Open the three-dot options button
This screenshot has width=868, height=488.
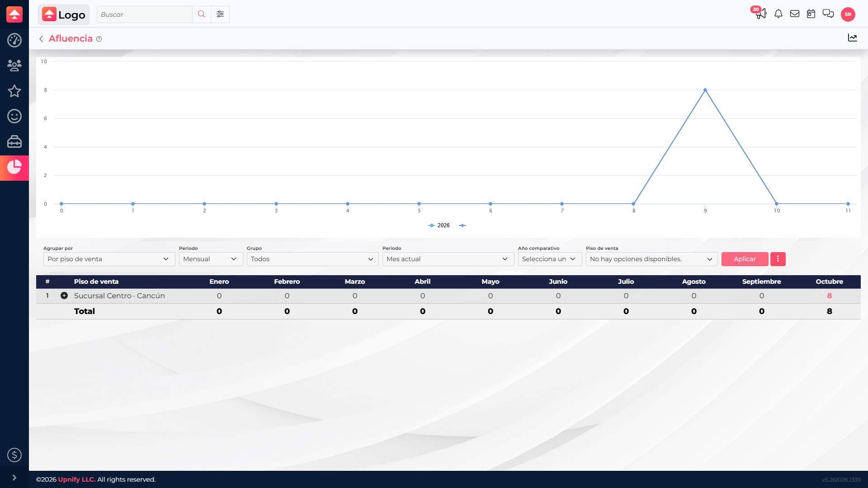778,259
